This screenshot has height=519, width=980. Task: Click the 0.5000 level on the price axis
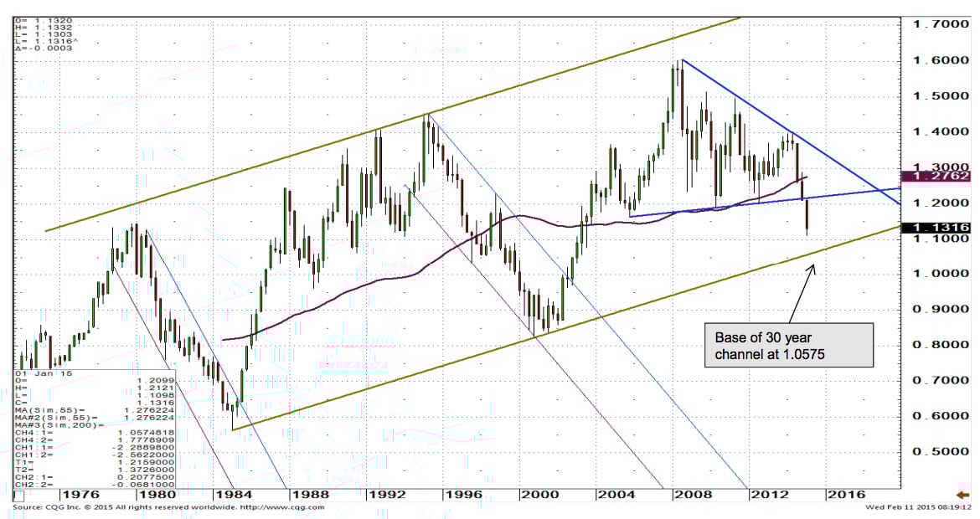[x=940, y=451]
